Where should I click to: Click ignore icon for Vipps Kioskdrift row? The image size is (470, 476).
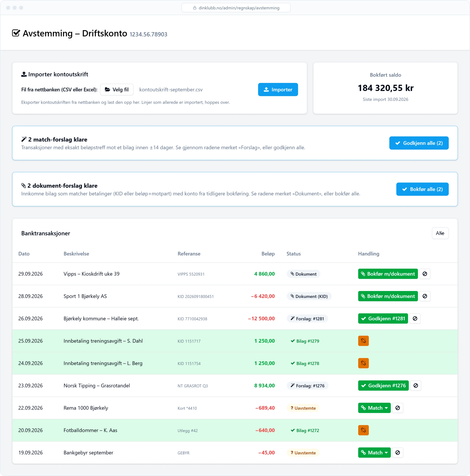click(x=425, y=274)
